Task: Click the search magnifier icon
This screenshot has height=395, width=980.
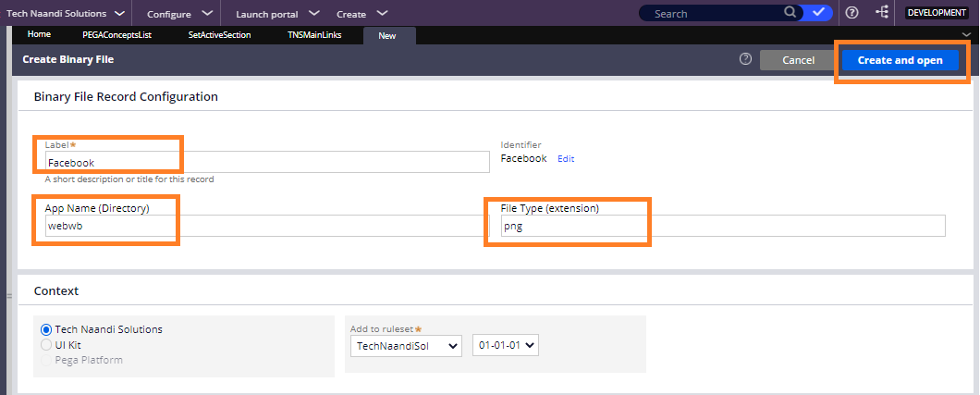Action: (790, 13)
